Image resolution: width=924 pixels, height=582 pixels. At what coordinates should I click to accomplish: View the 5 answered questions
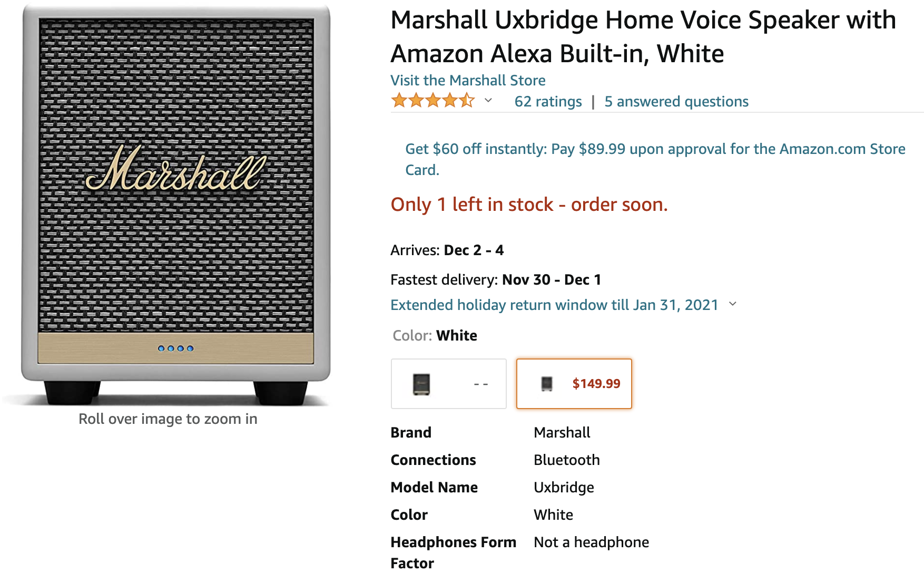[676, 102]
